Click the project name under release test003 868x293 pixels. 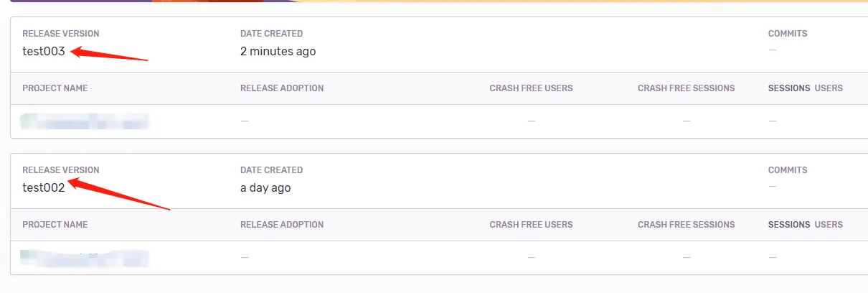point(85,121)
